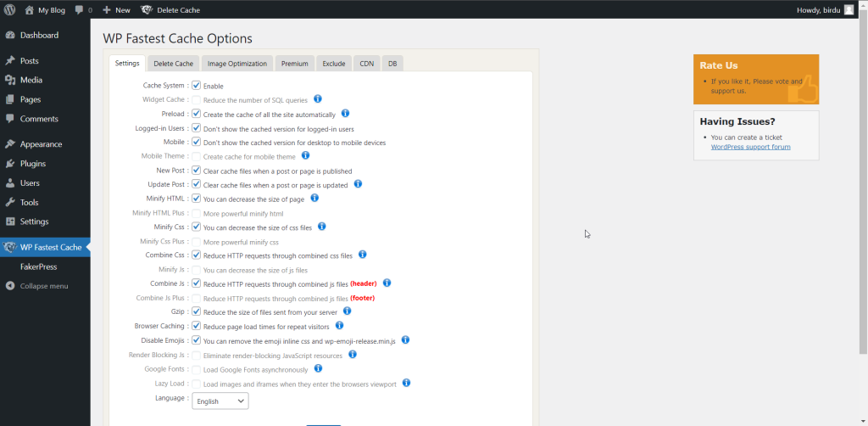This screenshot has height=426, width=868.
Task: Click info icon for Gzip
Action: point(347,311)
